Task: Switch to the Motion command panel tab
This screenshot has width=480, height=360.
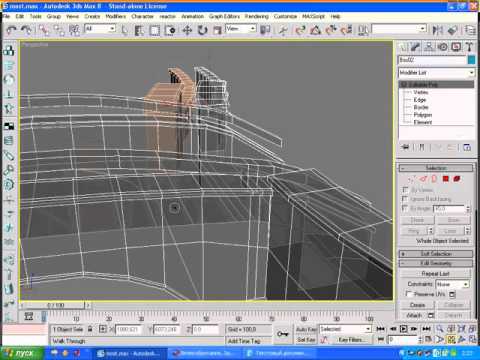Action: point(443,47)
